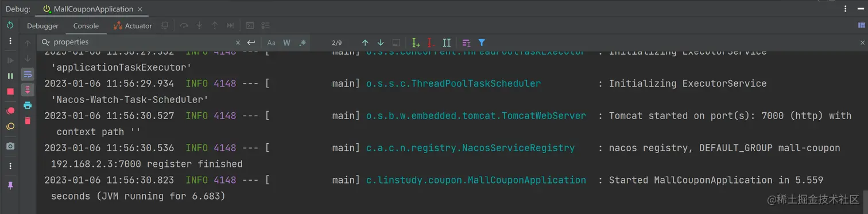Image resolution: width=868 pixels, height=214 pixels.
Task: Click the search-in-selection icon
Action: pyautogui.click(x=396, y=43)
